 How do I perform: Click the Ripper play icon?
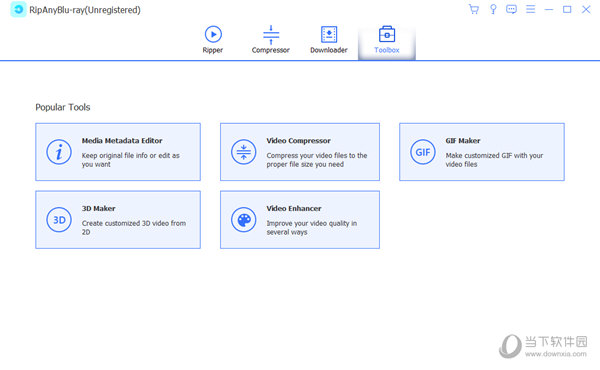click(213, 34)
